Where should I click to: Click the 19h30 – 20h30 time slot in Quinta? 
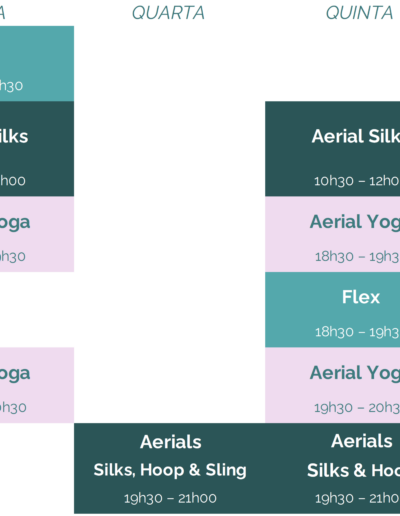pos(357,407)
